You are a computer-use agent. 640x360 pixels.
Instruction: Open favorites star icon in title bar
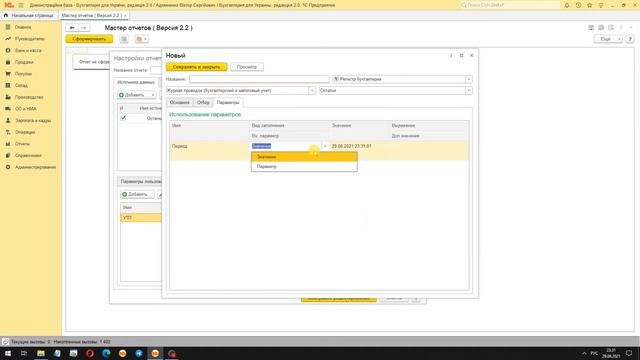(589, 5)
